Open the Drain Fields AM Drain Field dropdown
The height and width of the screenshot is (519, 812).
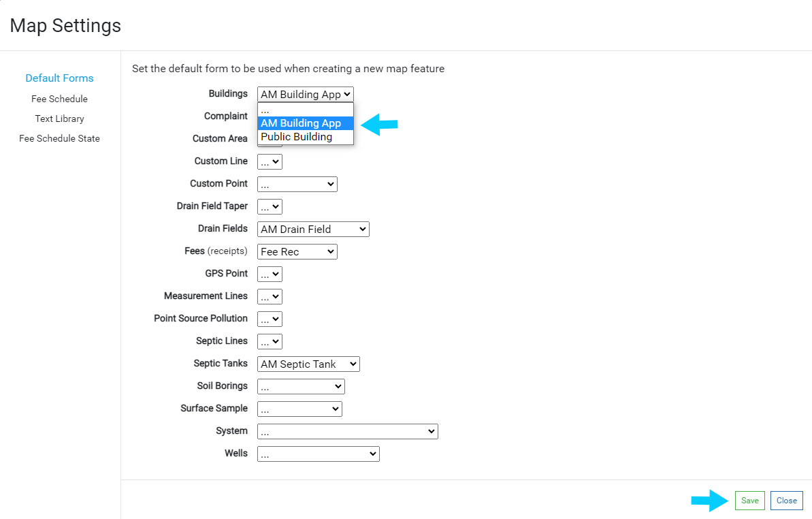pos(313,230)
